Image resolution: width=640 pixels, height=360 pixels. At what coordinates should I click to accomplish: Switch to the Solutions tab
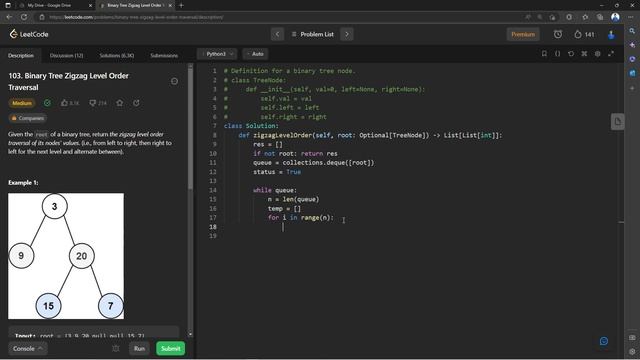pos(117,56)
